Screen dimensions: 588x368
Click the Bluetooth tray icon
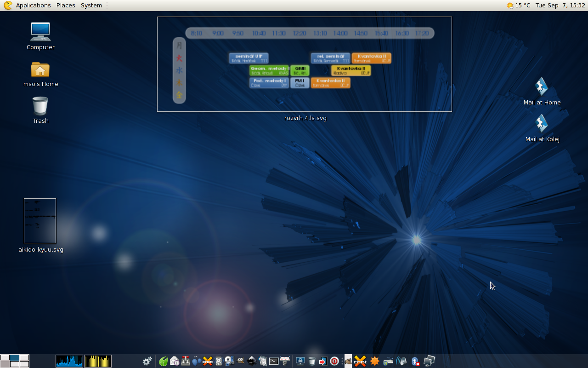[415, 361]
